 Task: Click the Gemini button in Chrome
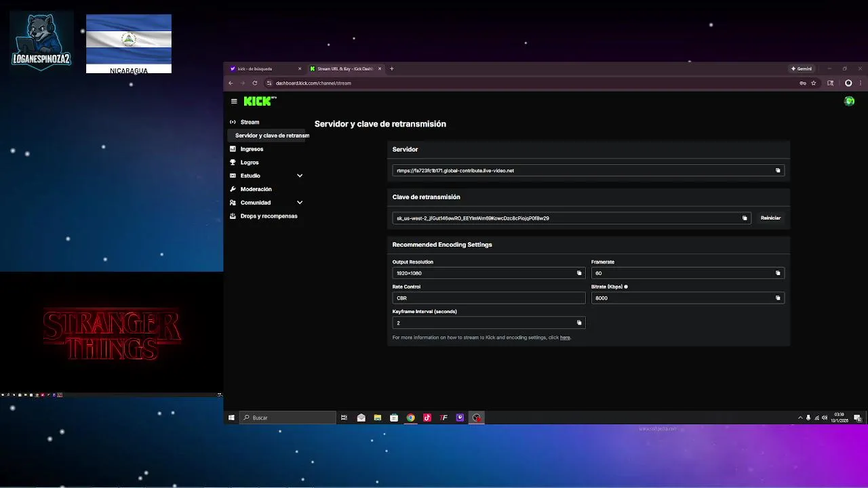point(801,68)
